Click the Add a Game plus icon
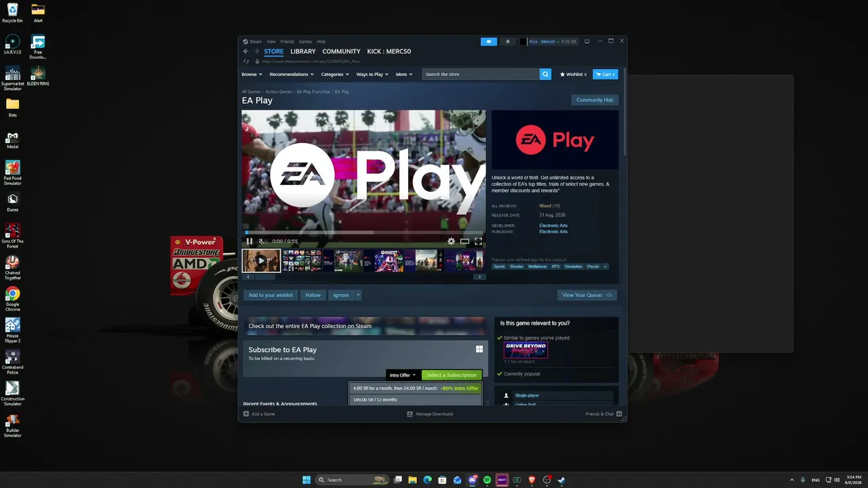868x488 pixels. coord(246,414)
